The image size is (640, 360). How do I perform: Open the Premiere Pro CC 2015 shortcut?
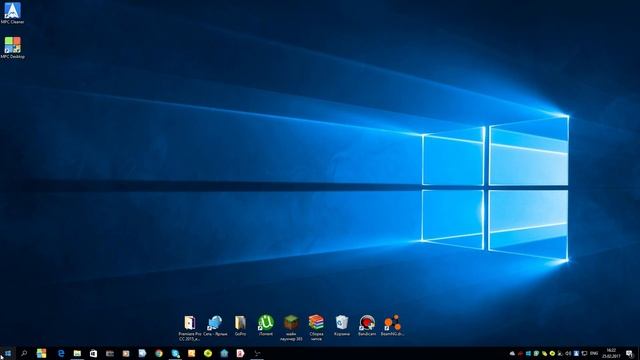pos(190,327)
